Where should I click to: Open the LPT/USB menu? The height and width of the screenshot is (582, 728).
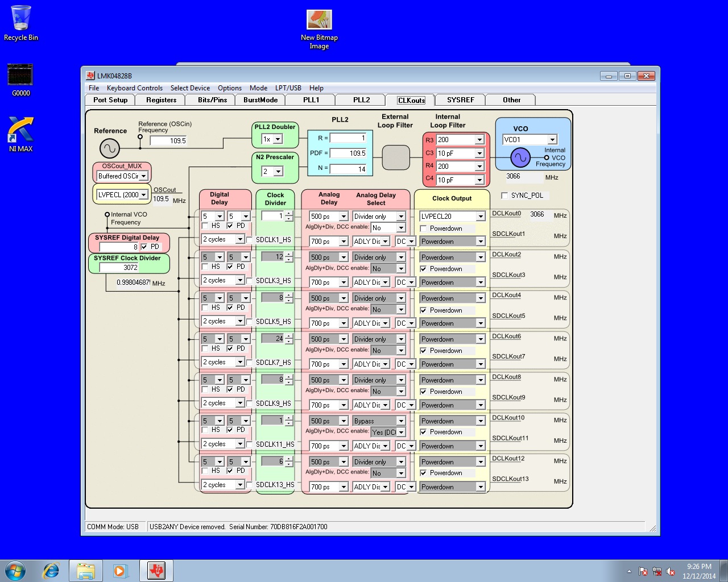(x=288, y=88)
